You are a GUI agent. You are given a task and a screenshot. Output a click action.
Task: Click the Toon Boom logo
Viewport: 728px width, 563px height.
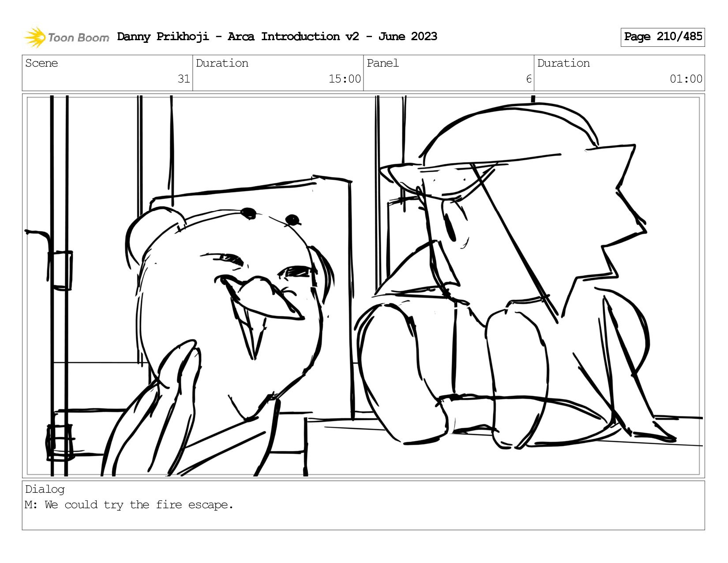(66, 37)
